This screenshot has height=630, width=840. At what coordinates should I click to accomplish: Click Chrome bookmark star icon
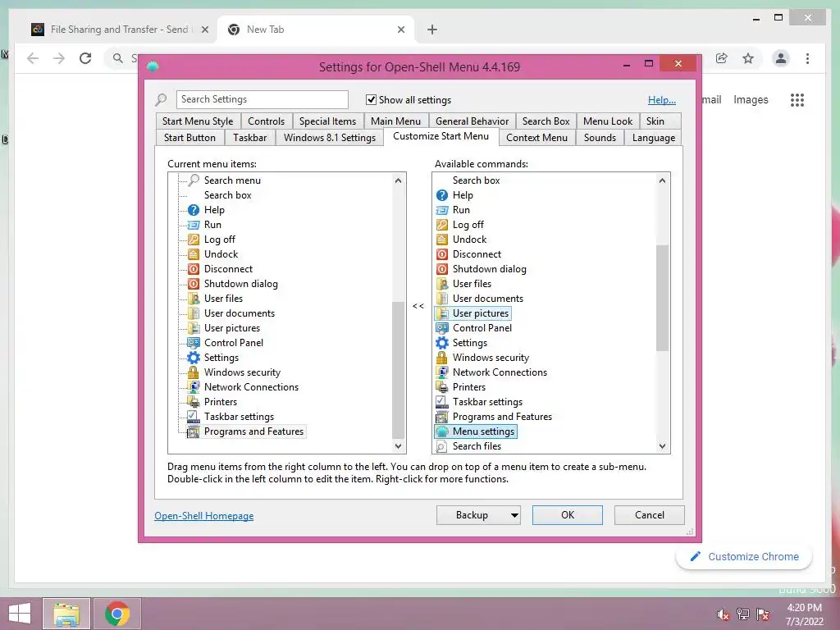[x=748, y=58]
